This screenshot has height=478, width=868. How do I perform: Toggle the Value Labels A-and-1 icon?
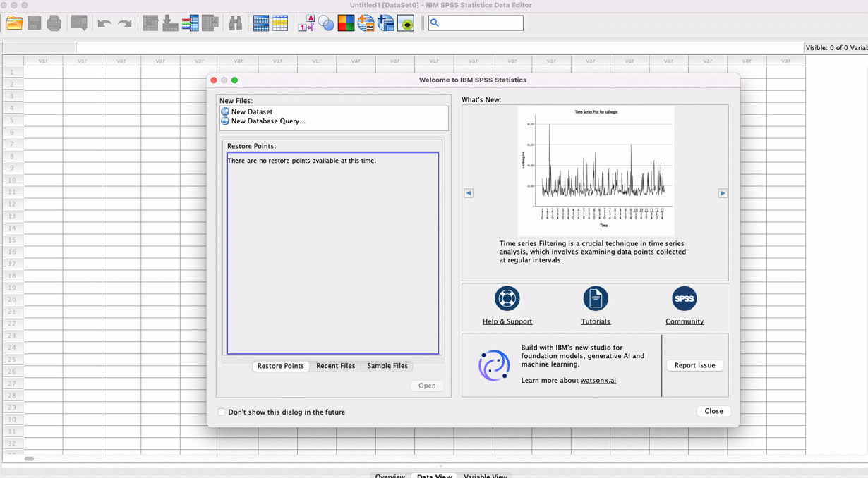306,23
